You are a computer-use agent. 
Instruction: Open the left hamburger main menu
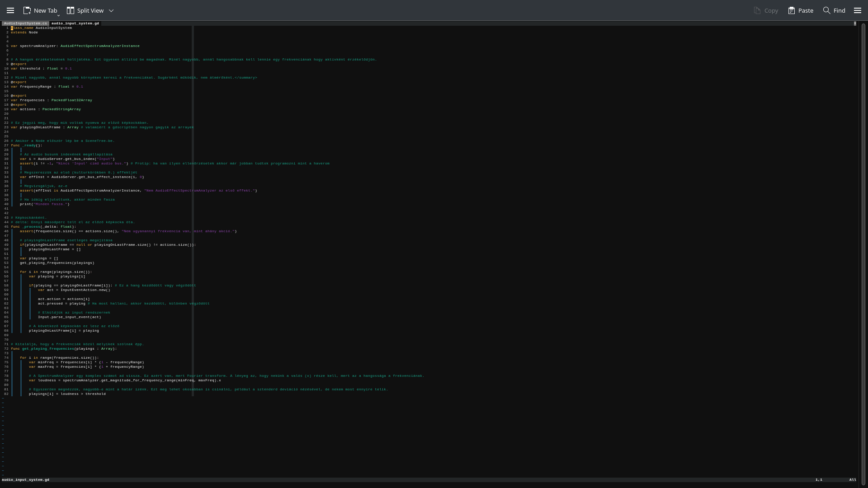pyautogui.click(x=10, y=10)
